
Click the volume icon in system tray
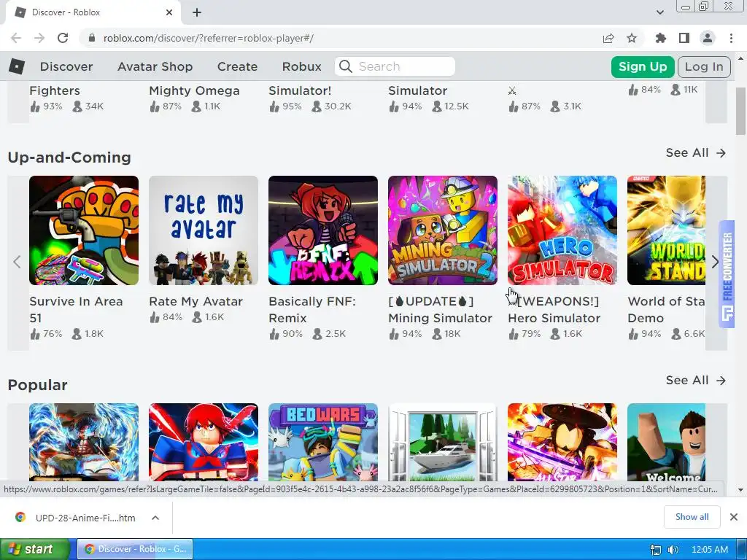coord(673,550)
